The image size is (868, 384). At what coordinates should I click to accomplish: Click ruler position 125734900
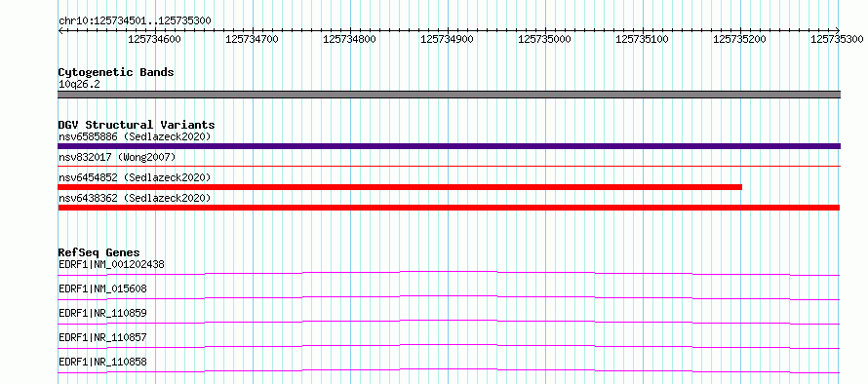[448, 39]
